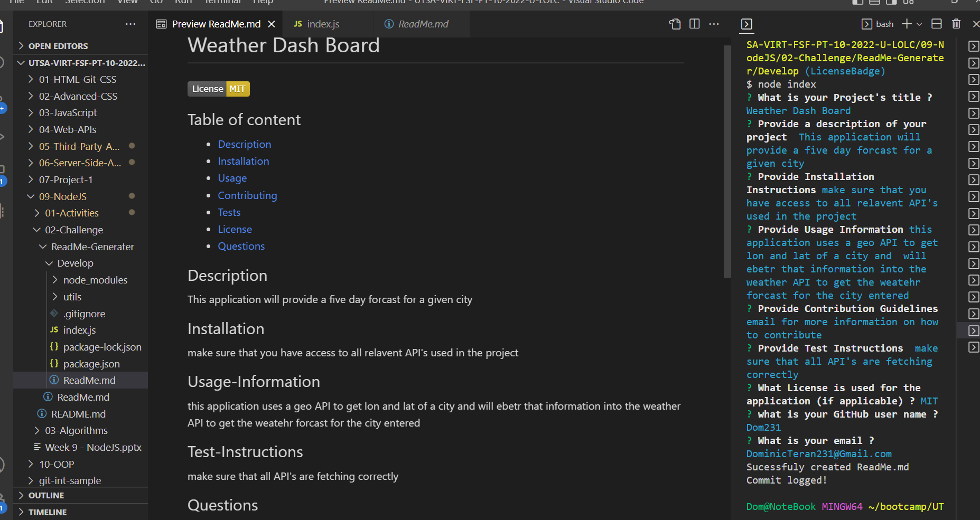Expand the 01-Activities folder
Image resolution: width=980 pixels, height=520 pixels.
[x=72, y=213]
